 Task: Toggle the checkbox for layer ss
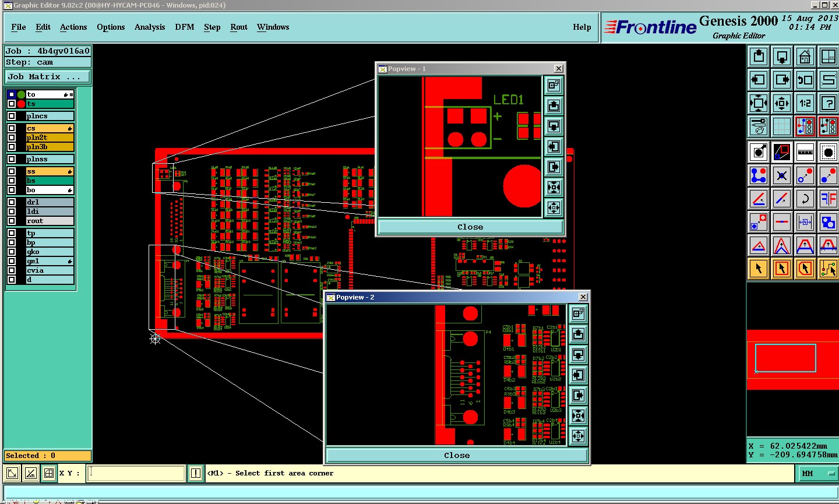click(x=12, y=171)
